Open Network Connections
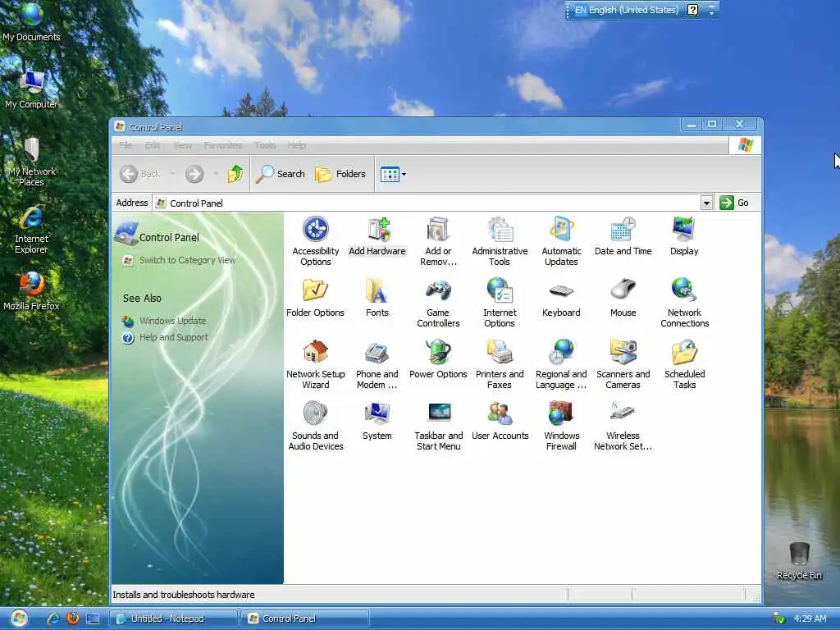 pos(685,302)
